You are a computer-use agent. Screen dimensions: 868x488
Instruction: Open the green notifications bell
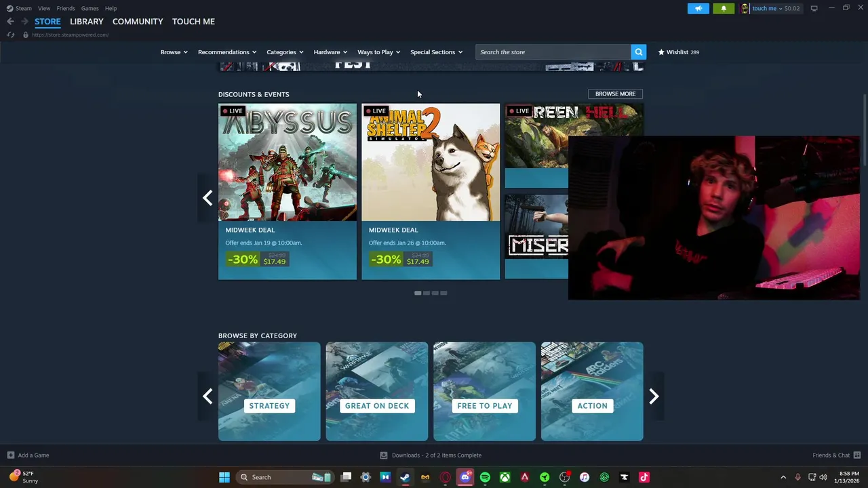click(724, 8)
